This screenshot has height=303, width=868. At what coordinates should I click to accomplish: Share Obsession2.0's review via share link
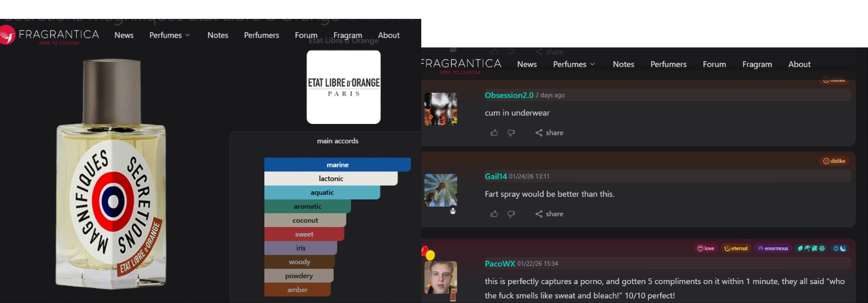pyautogui.click(x=549, y=133)
